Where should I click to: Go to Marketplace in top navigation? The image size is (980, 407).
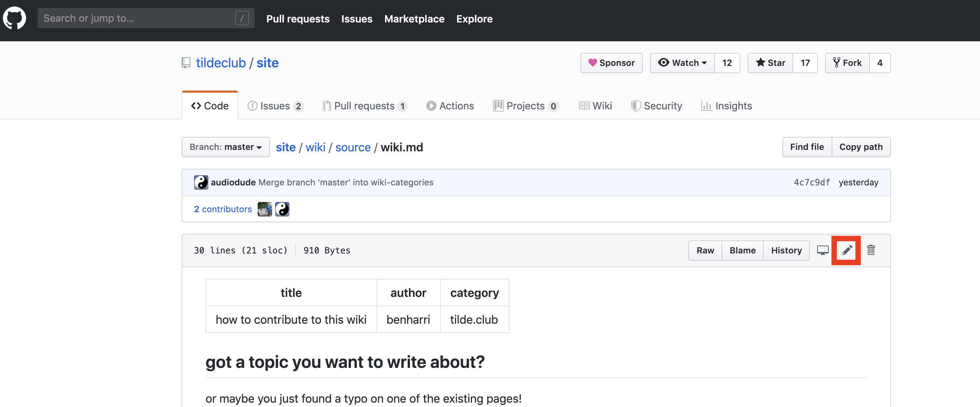(414, 19)
